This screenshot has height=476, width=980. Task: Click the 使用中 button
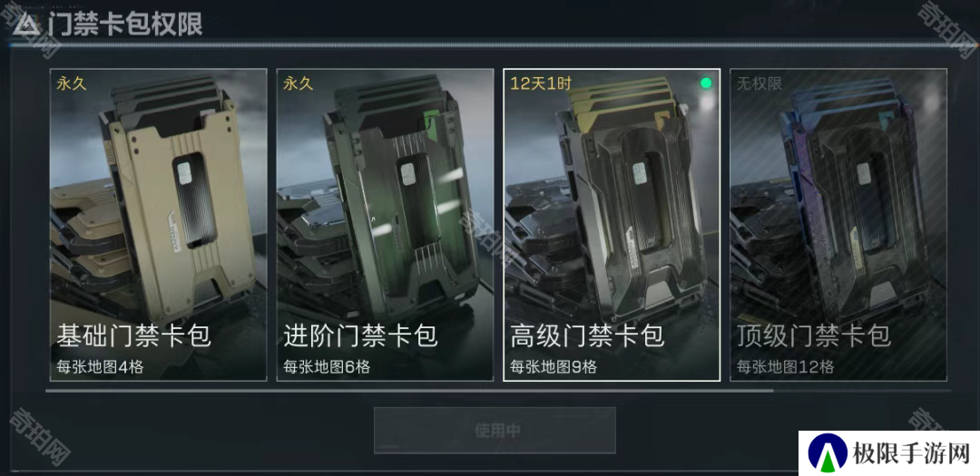coord(495,431)
